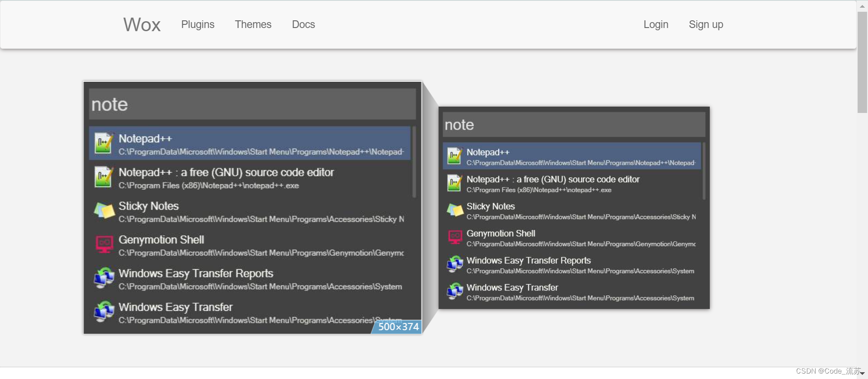Click the page's vertical scrollbar thumb
The width and height of the screenshot is (868, 379).
[862, 62]
